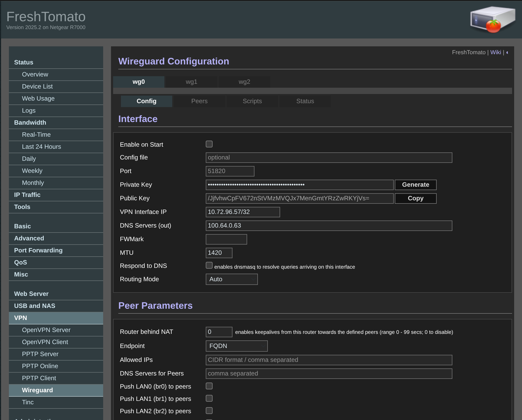Focus the Private Key field
This screenshot has height=420, width=522.
coord(299,185)
